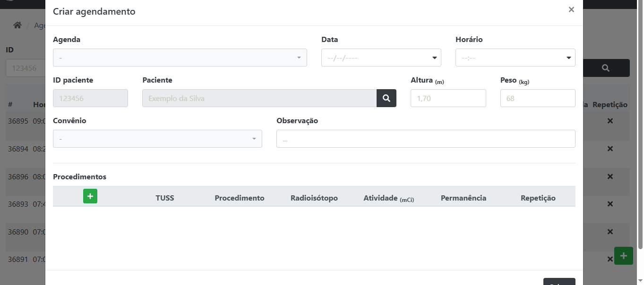This screenshot has width=644, height=285.
Task: Open the Horário time dropdown arrow
Action: tap(568, 58)
